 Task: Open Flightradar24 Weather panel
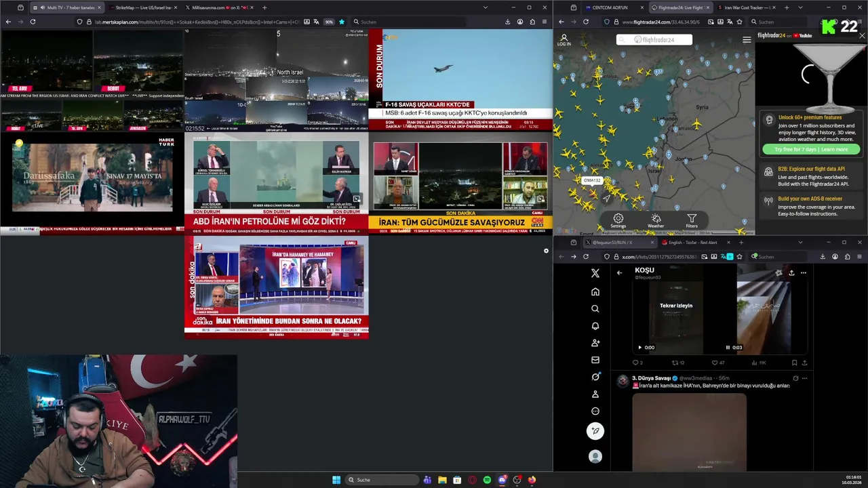656,221
